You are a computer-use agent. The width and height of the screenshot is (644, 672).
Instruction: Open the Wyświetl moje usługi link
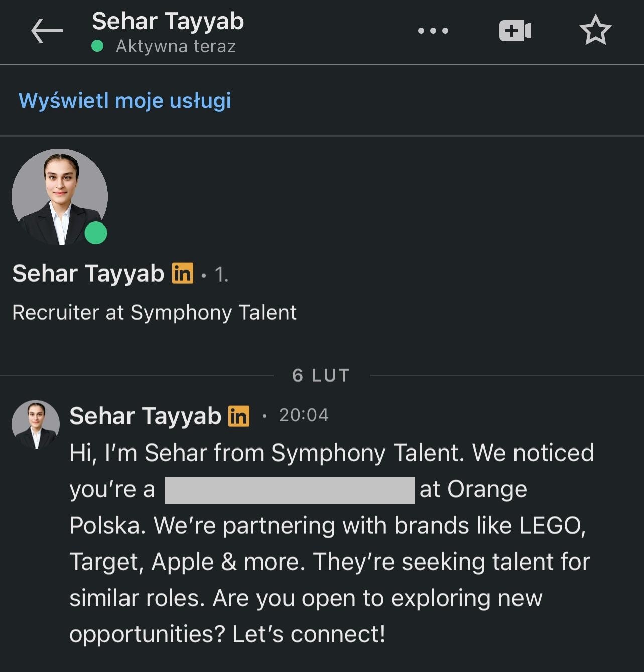point(124,100)
